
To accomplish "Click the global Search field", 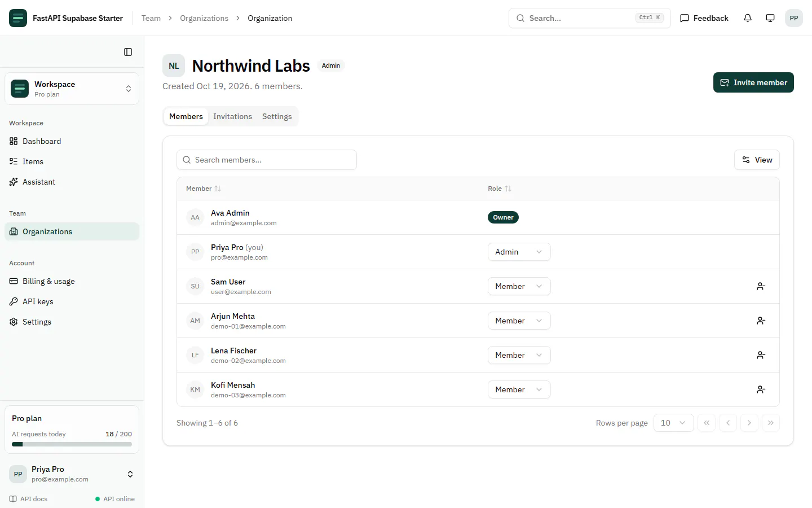I will coord(589,18).
